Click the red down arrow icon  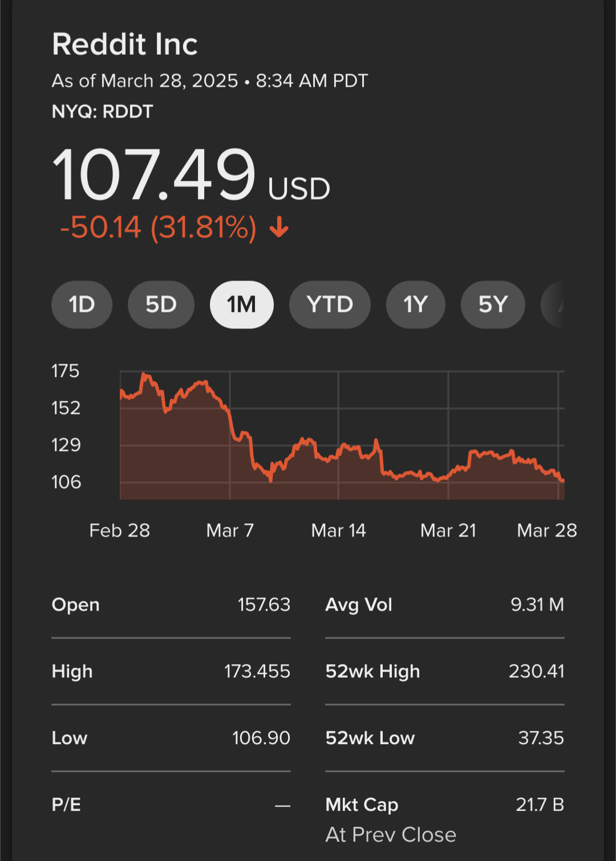click(279, 228)
